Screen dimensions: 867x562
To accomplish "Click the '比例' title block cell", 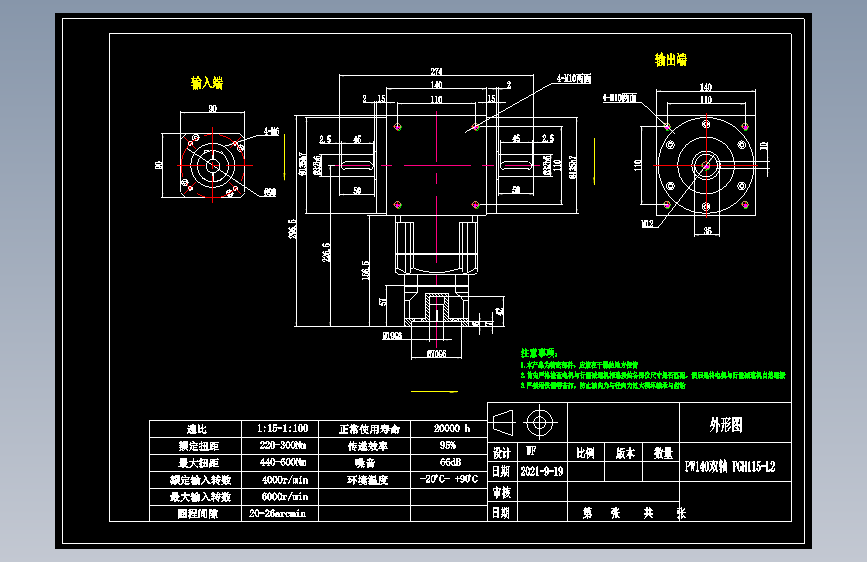I will [586, 454].
